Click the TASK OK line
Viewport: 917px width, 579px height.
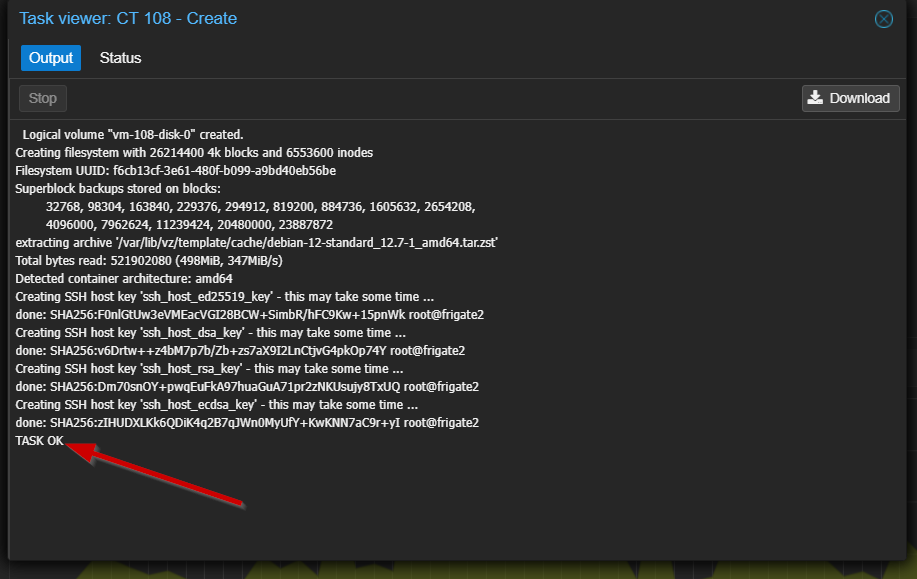[40, 441]
